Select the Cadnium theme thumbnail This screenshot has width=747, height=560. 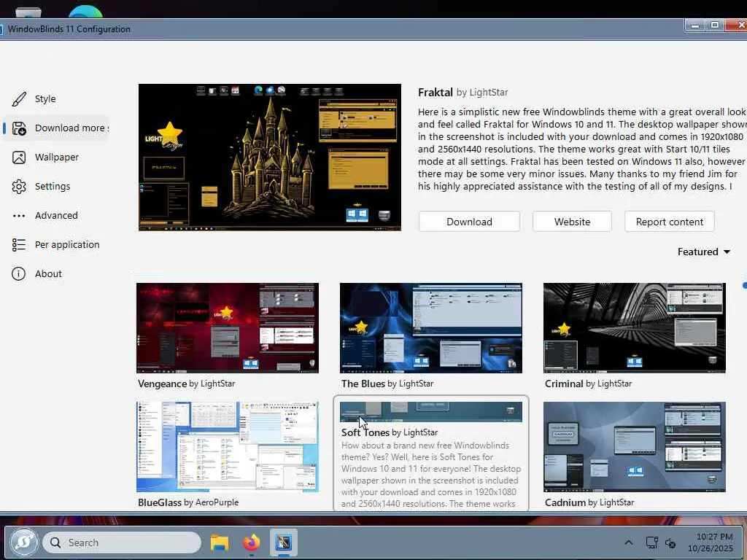(635, 447)
